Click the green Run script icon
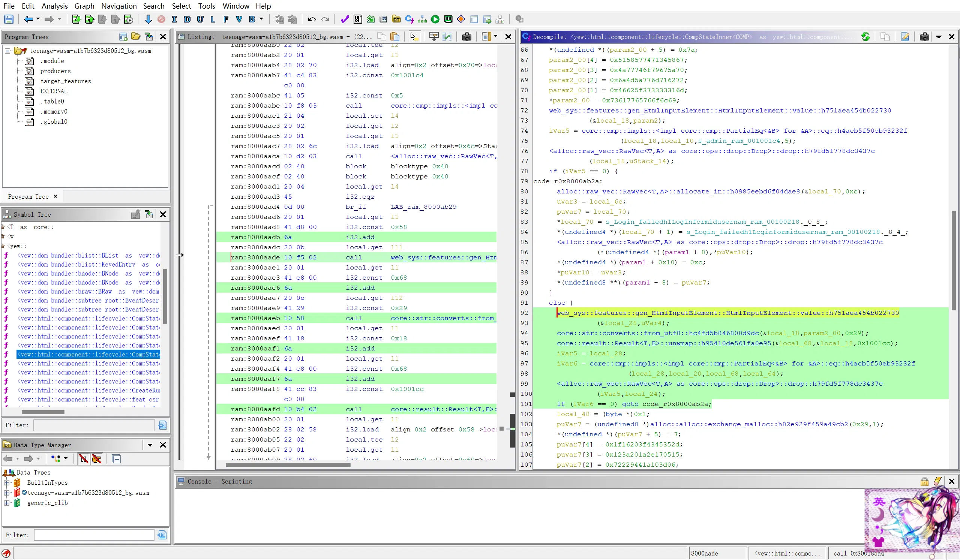960x560 pixels. point(435,19)
